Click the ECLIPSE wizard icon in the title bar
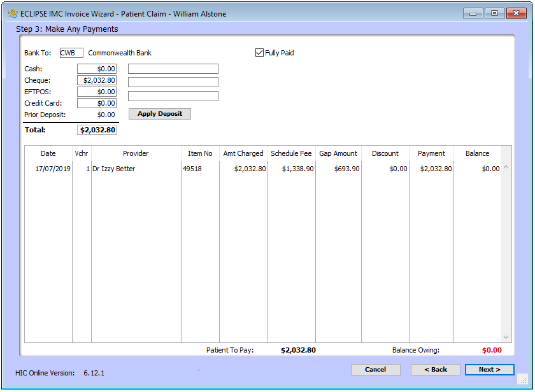The width and height of the screenshot is (535, 392). point(11,13)
